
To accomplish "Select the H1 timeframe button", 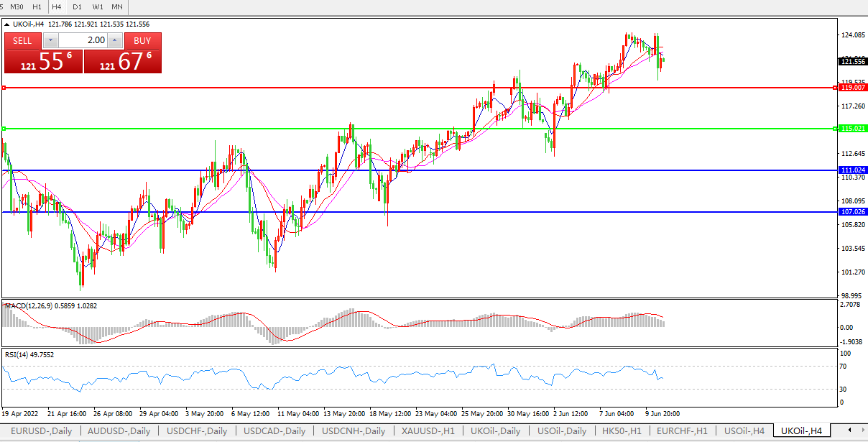I will pos(37,6).
